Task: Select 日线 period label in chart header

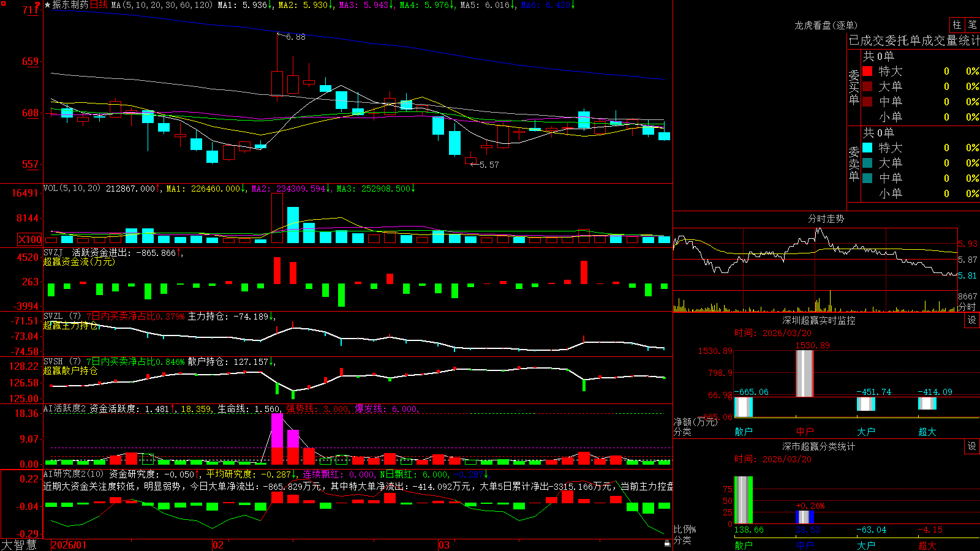Action: coord(99,5)
